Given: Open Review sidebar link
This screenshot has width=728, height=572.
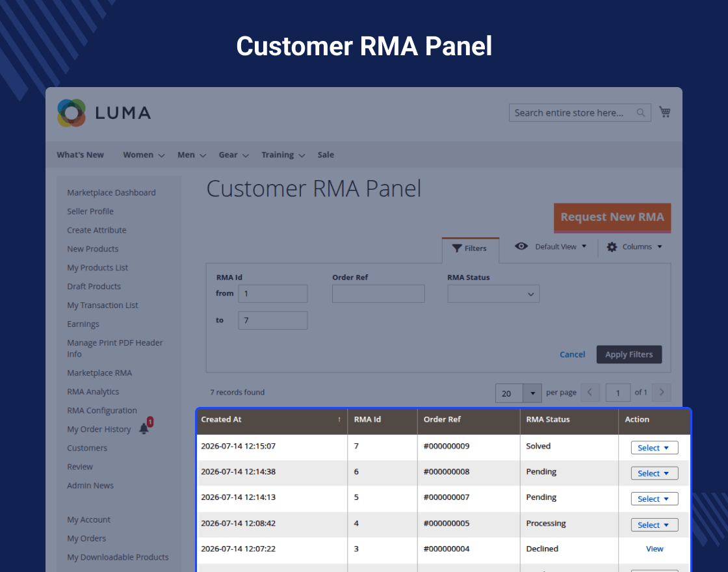Looking at the screenshot, I should [x=80, y=467].
